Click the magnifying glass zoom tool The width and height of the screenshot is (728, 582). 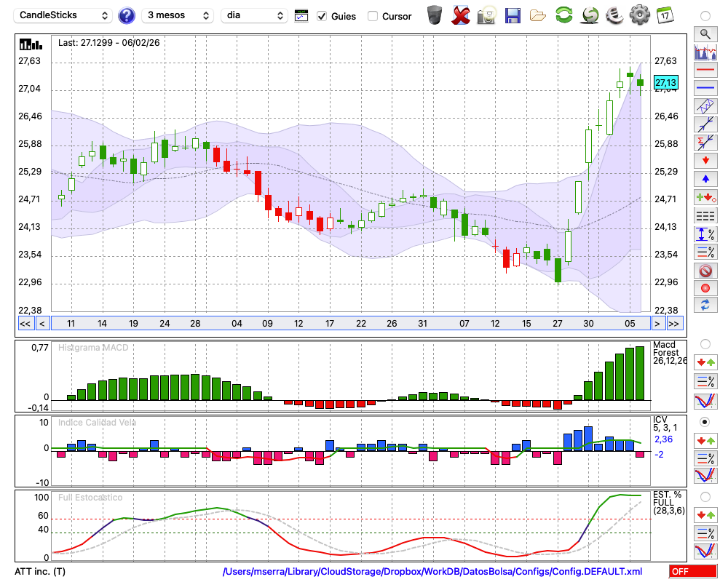705,33
